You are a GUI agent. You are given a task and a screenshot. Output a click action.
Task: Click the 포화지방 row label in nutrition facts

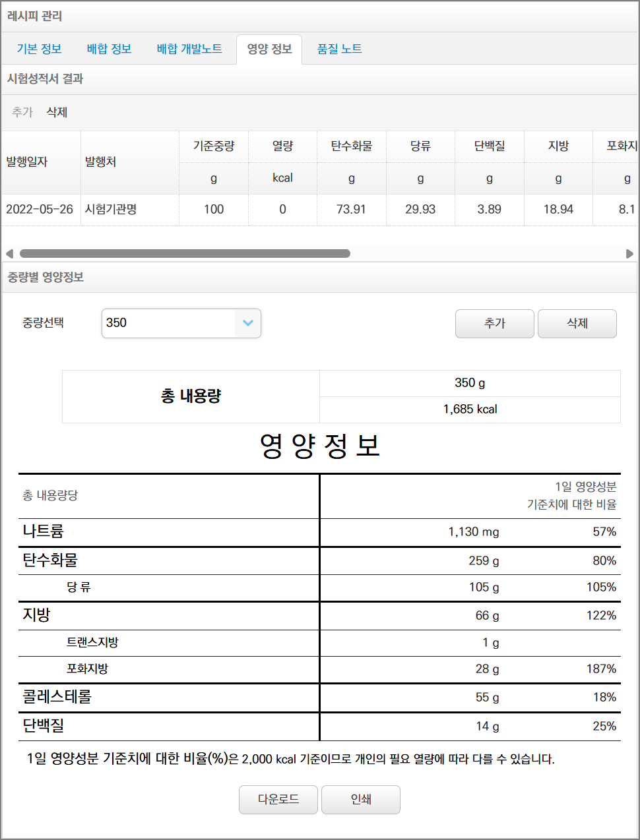click(x=87, y=669)
